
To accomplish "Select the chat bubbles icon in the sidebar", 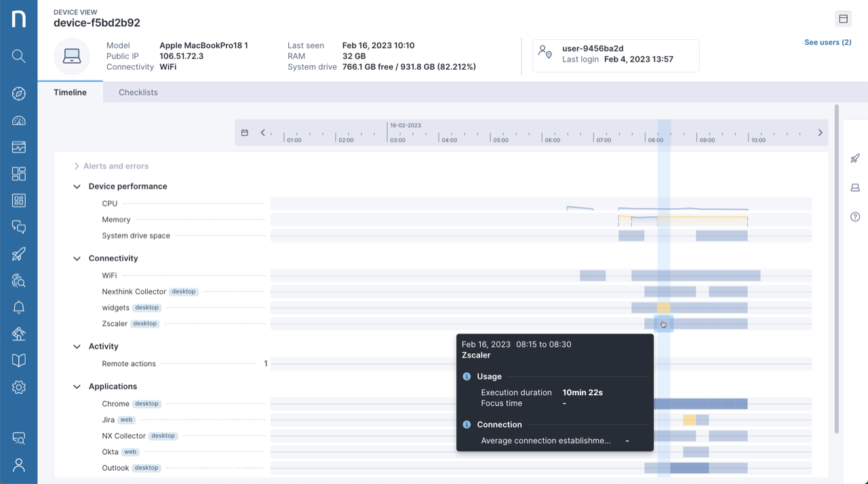I will pyautogui.click(x=18, y=227).
